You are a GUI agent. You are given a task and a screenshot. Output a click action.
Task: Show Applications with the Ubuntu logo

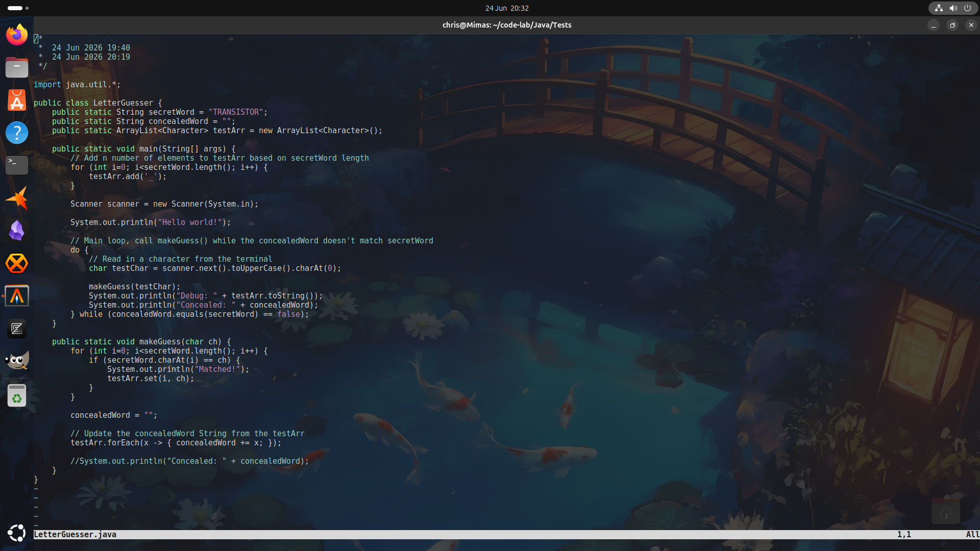pyautogui.click(x=17, y=533)
